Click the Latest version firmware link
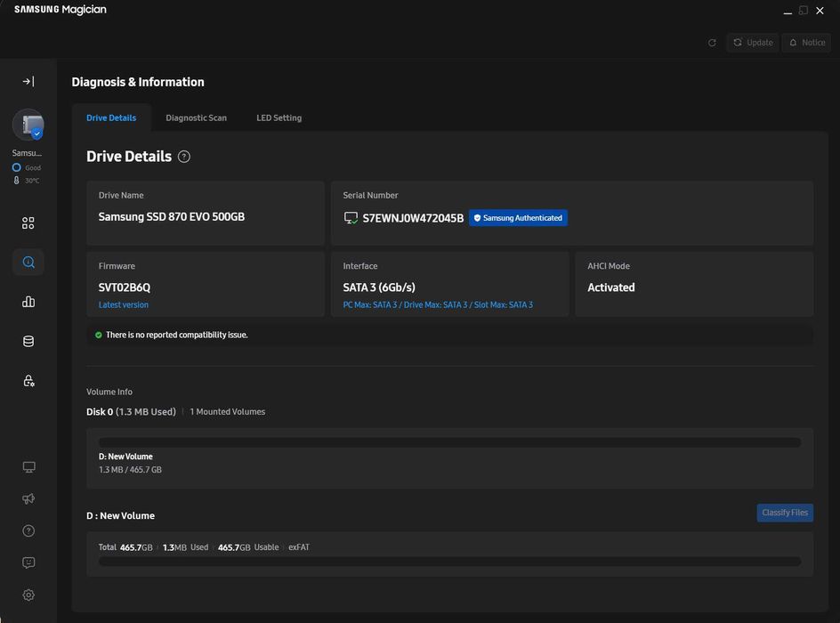Screen dimensions: 840x623 [x=123, y=304]
